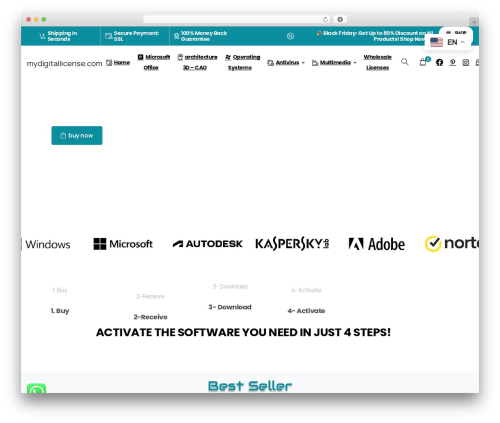Open the Microsoft Office menu

click(154, 62)
